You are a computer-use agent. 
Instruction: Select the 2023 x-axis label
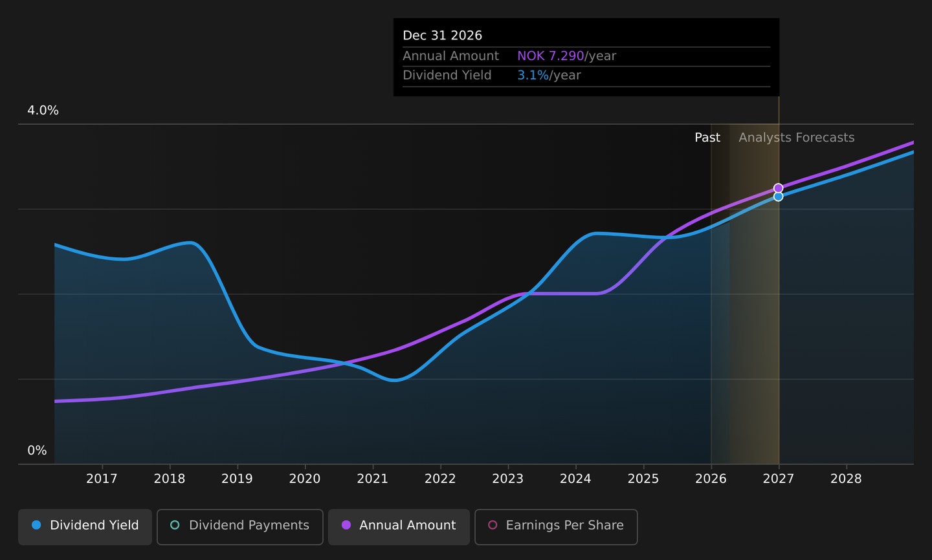click(508, 479)
